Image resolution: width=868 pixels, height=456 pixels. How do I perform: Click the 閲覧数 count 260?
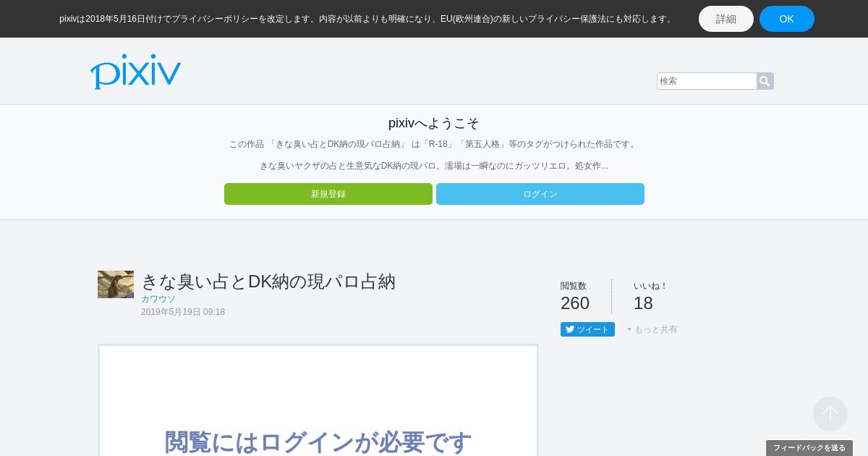point(575,303)
